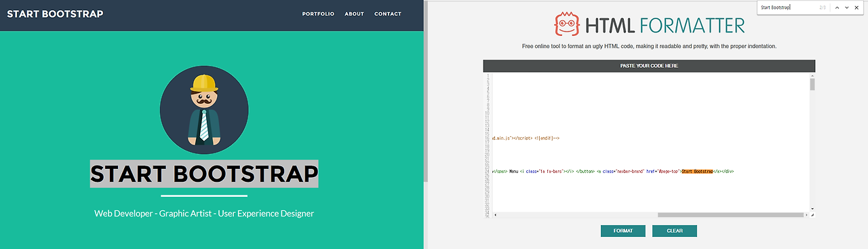This screenshot has width=868, height=249.
Task: Click the editor scroll-up arrow
Action: click(812, 75)
